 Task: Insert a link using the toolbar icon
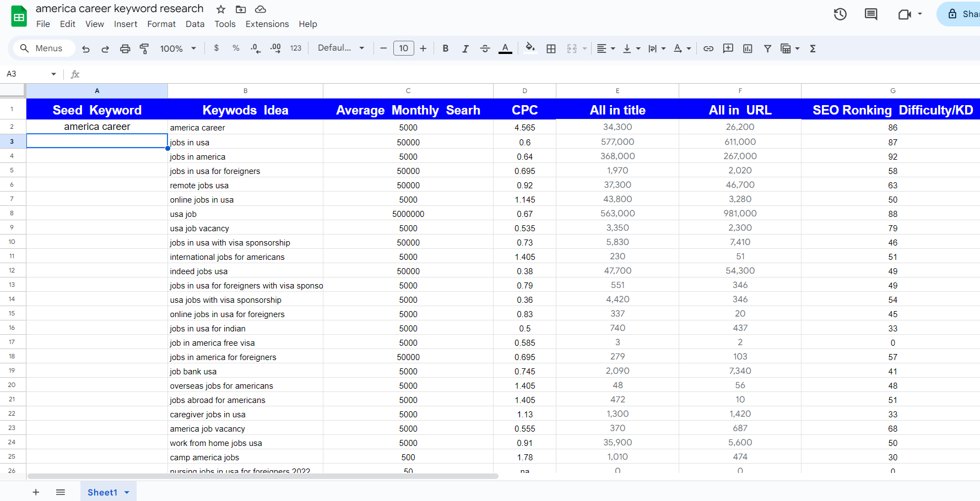pos(708,48)
